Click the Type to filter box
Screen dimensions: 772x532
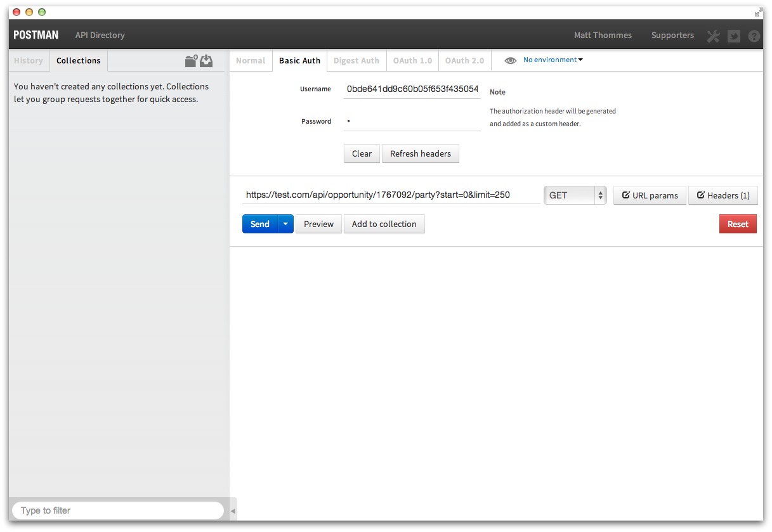coord(118,510)
